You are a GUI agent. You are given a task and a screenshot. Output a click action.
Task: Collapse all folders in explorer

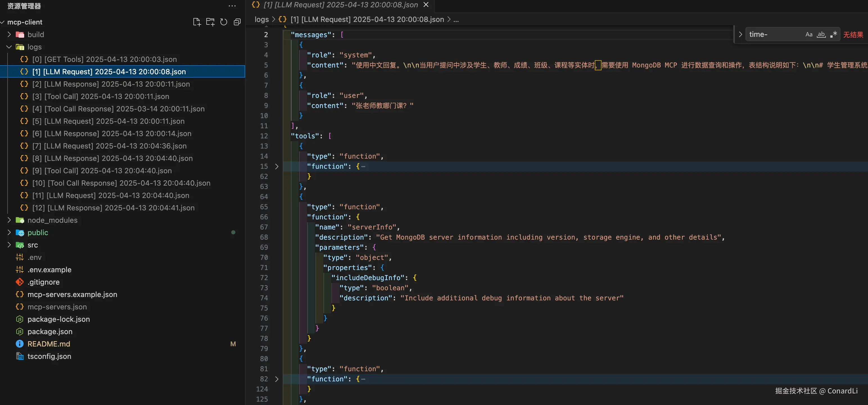tap(237, 22)
